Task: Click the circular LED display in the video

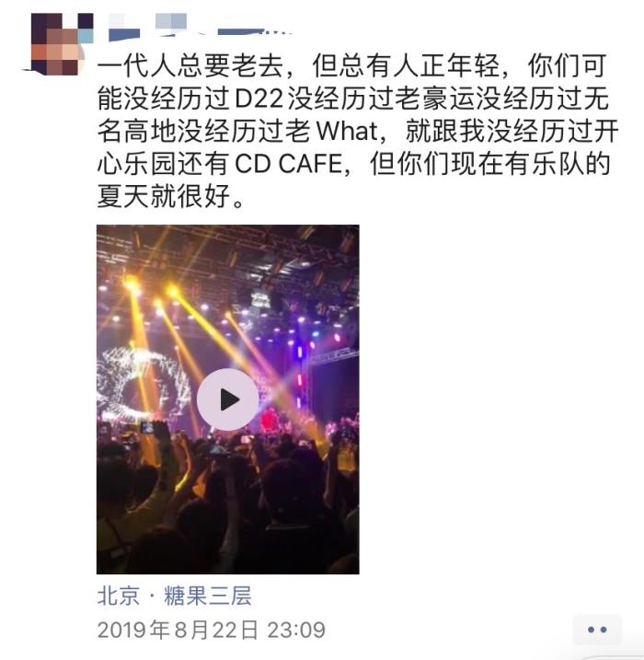Action: point(141,383)
